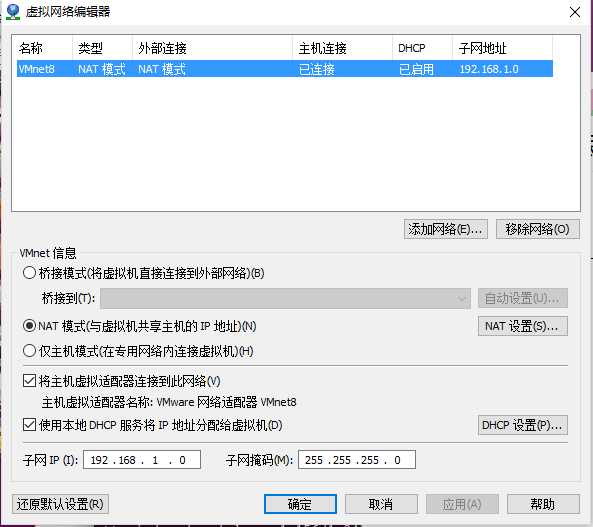Click the 已启用 DHCP cell

[x=416, y=69]
